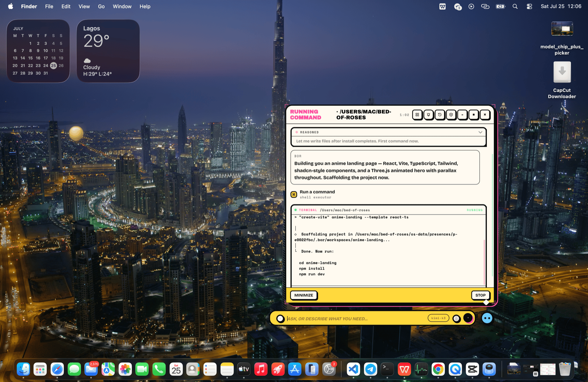Open Finder in the Dock

click(23, 369)
